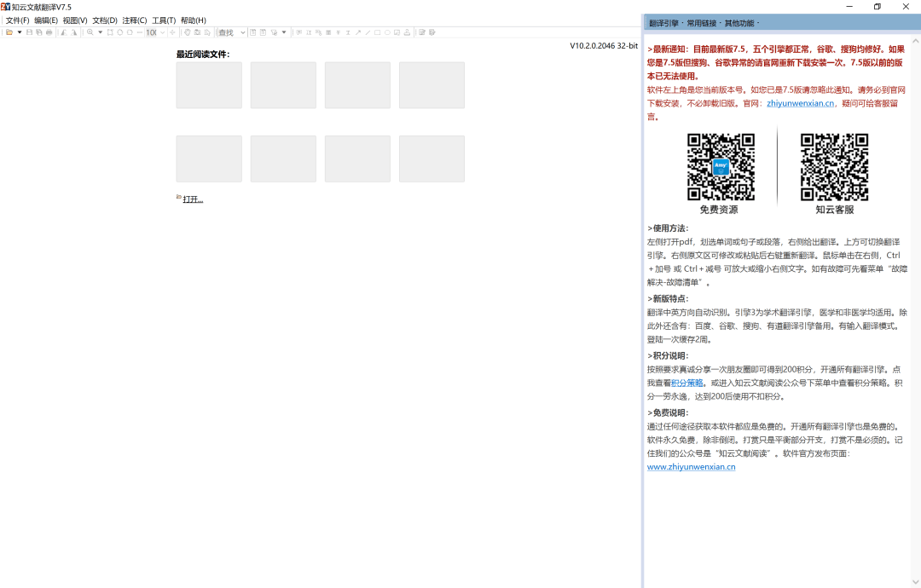Expand the arrow next to Open folder icon
Viewport: 921px width, 588px height.
point(20,32)
